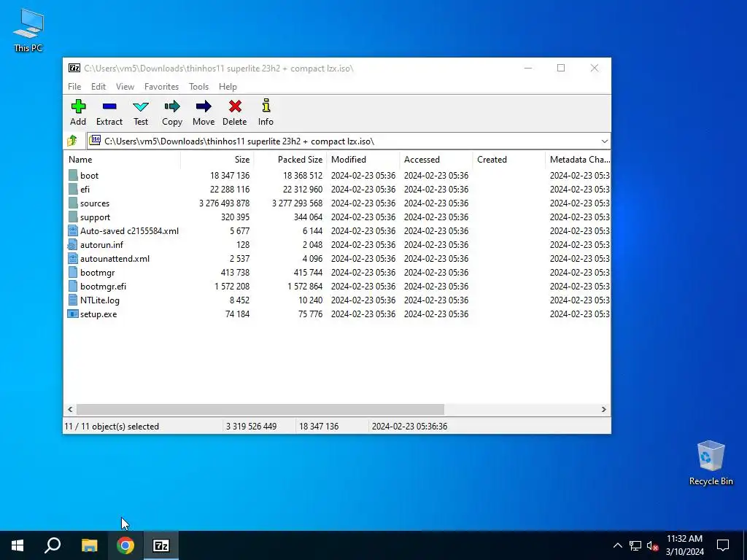Open Recycle Bin desktop icon
Image resolution: width=747 pixels, height=560 pixels.
click(x=711, y=463)
